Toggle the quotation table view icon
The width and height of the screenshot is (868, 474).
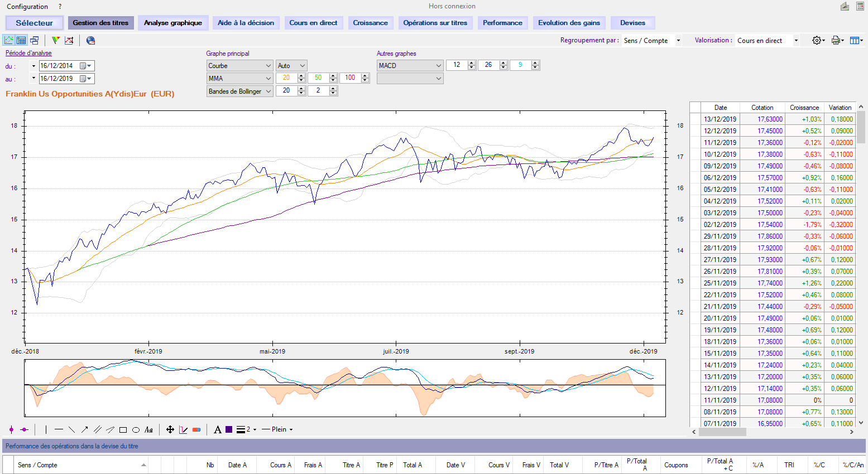(x=21, y=40)
